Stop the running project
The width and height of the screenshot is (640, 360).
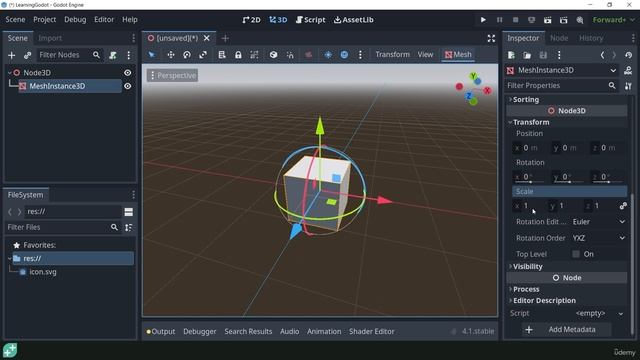click(x=516, y=20)
